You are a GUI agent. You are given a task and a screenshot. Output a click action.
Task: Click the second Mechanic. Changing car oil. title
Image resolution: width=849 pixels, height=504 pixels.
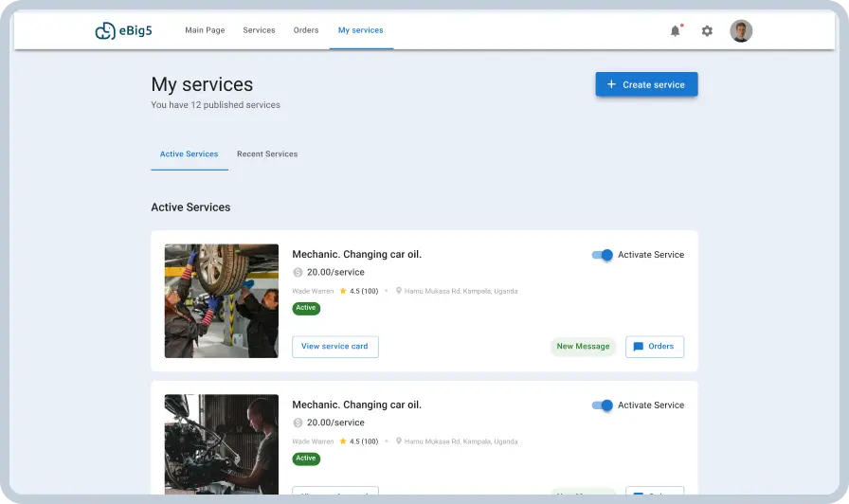(357, 405)
